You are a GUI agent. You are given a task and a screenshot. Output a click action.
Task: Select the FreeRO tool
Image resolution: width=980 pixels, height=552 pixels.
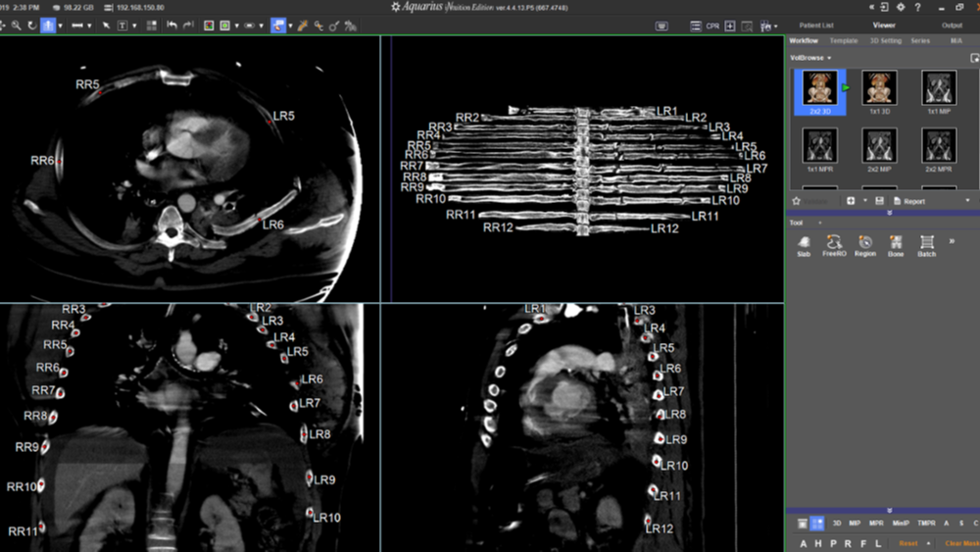pyautogui.click(x=834, y=246)
